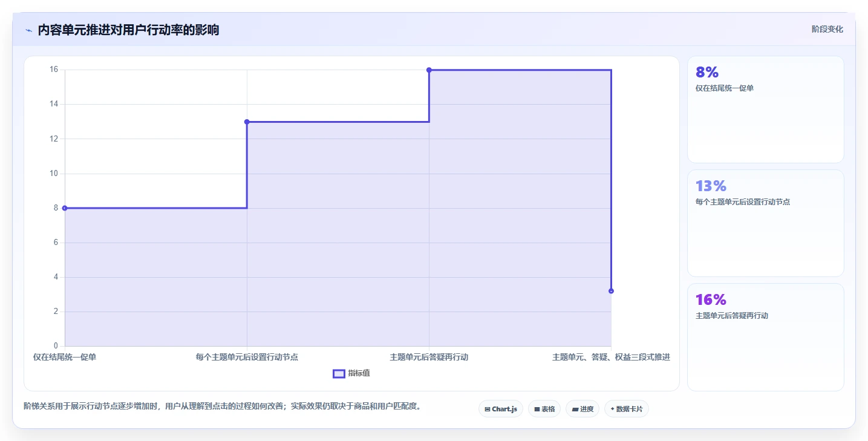Open the 8% 仅在结尾统一促单 card
This screenshot has width=868, height=441.
pyautogui.click(x=765, y=109)
